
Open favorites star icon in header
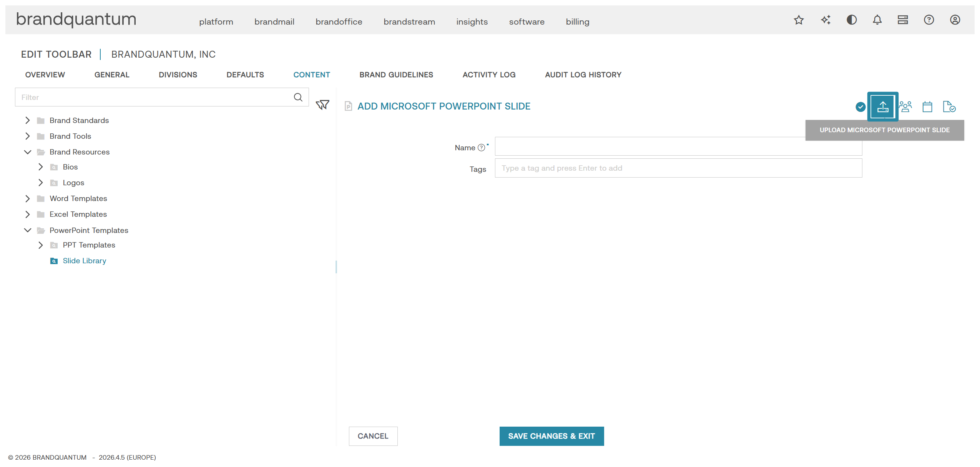point(799,20)
